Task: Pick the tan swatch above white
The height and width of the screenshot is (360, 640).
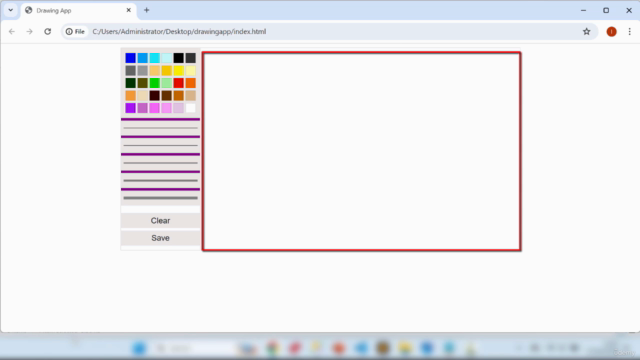Action: pyautogui.click(x=191, y=96)
